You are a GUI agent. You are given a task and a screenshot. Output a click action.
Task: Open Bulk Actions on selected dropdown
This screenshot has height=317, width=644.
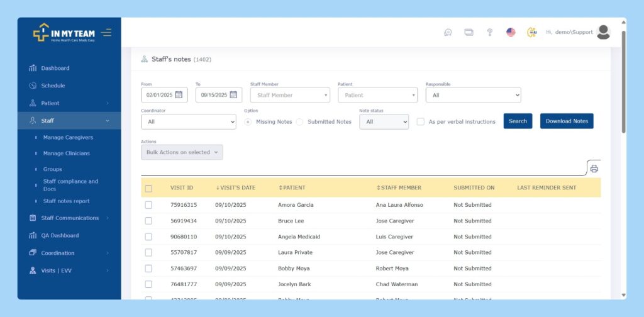click(x=182, y=152)
